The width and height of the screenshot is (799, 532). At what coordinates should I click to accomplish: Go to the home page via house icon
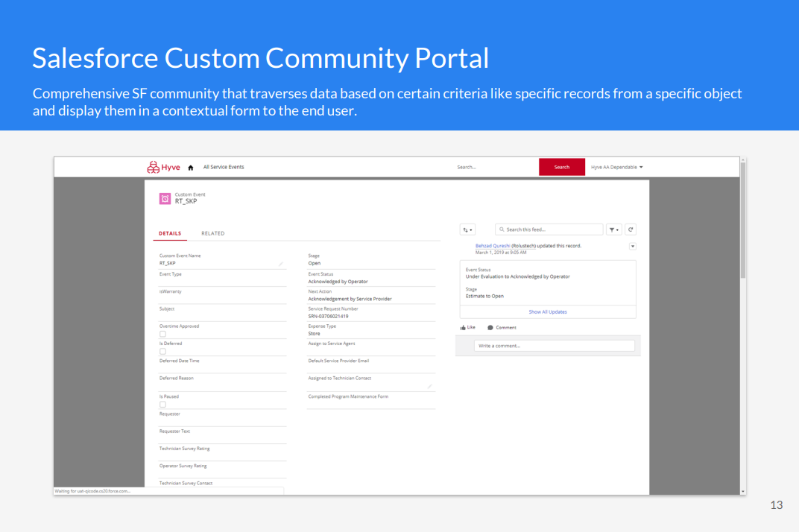pyautogui.click(x=191, y=168)
